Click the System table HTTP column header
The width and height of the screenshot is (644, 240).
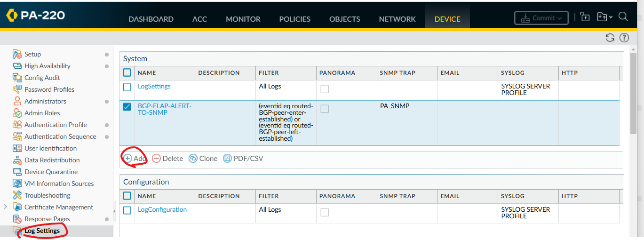pos(570,73)
